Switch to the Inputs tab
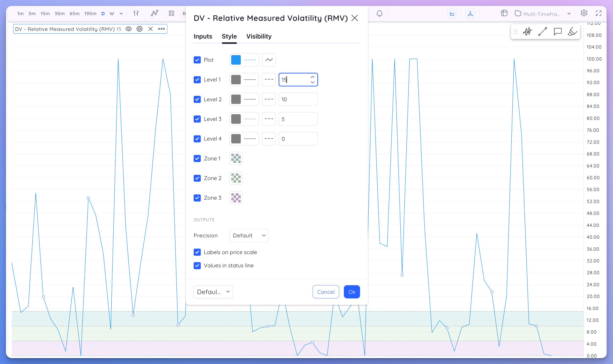The height and width of the screenshot is (364, 613). tap(203, 36)
